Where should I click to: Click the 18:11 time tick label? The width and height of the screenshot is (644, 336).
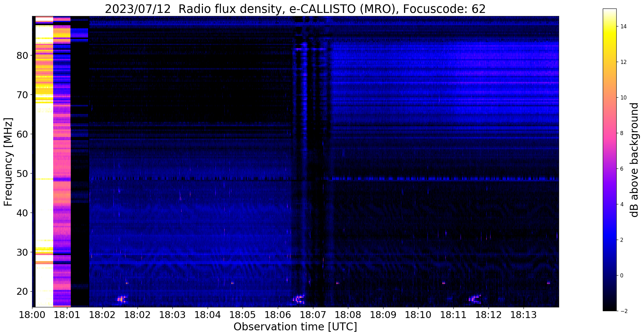click(x=453, y=315)
